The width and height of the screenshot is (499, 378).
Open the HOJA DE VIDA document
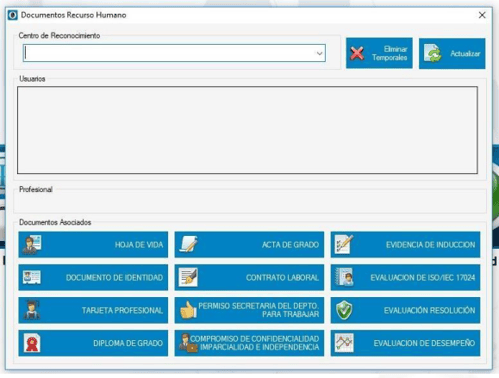coord(93,245)
